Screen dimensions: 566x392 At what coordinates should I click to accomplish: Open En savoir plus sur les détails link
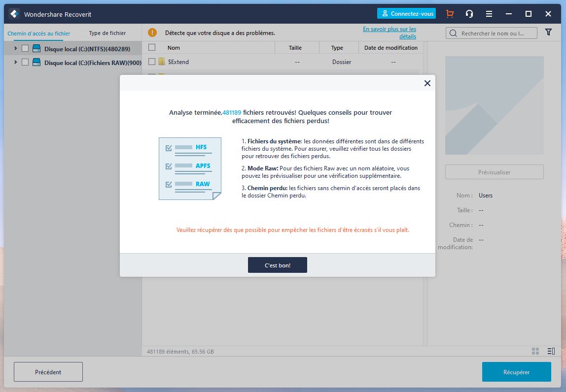(x=389, y=33)
